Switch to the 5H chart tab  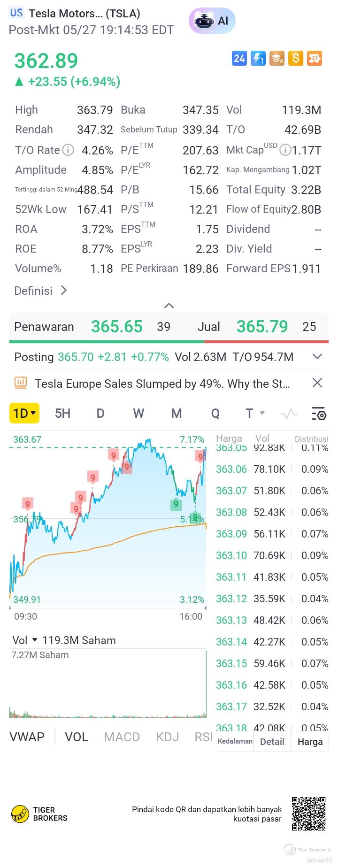click(62, 414)
